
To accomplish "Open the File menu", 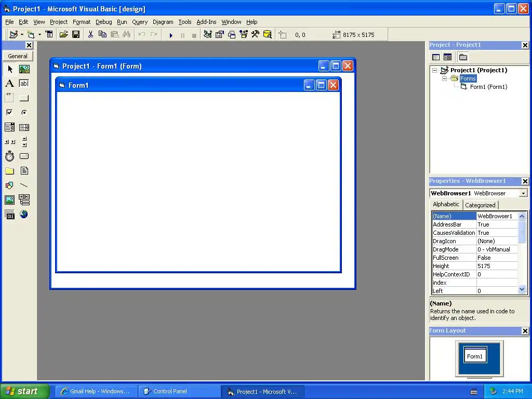I will tap(9, 22).
